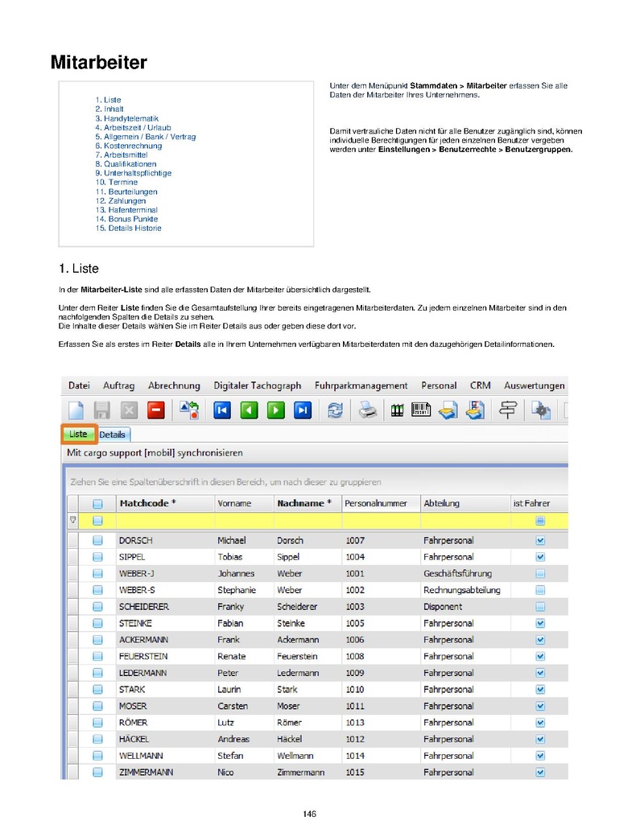
Task: Delete the selected record with the red minus icon
Action: [x=154, y=410]
